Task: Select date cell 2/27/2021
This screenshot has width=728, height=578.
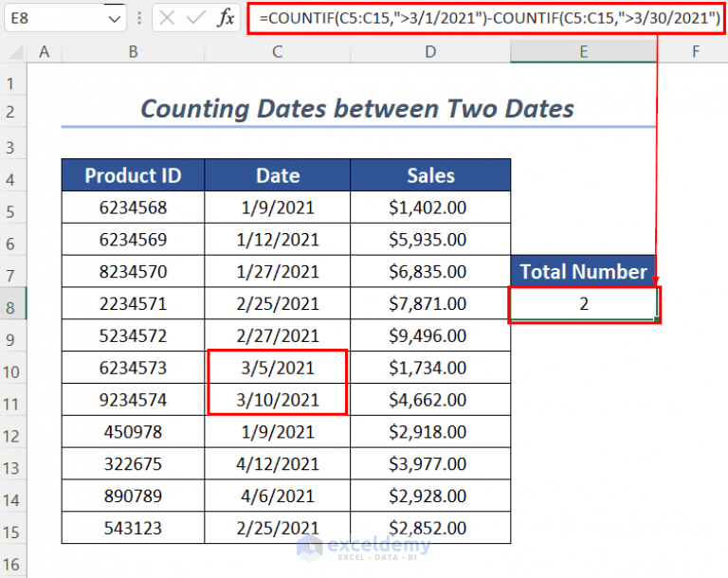Action: point(277,335)
